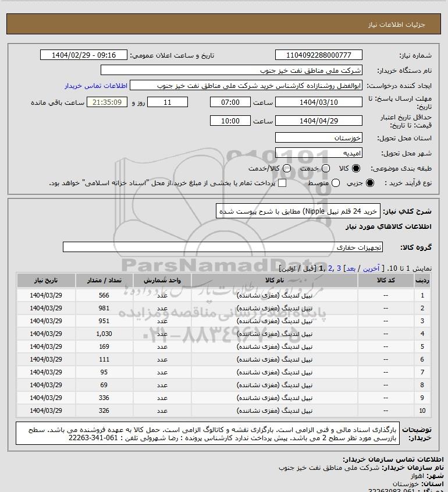Click the آخرین pagination link

click(371, 268)
